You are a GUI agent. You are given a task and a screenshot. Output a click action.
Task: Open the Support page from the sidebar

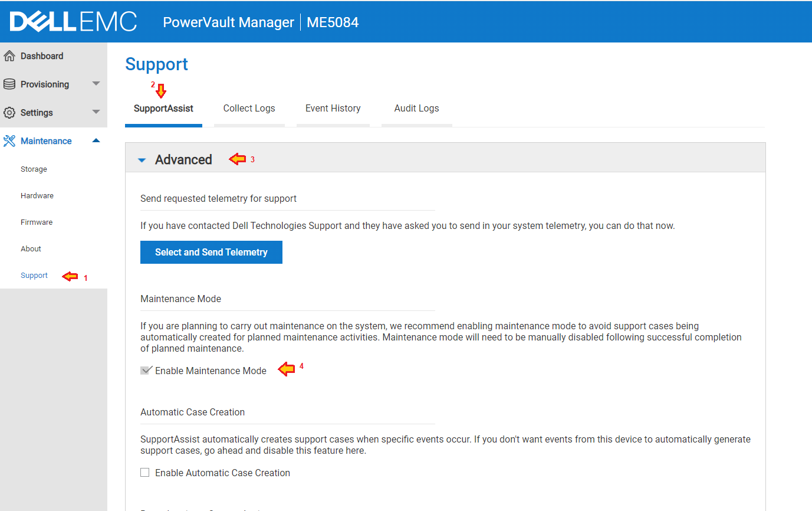tap(34, 275)
